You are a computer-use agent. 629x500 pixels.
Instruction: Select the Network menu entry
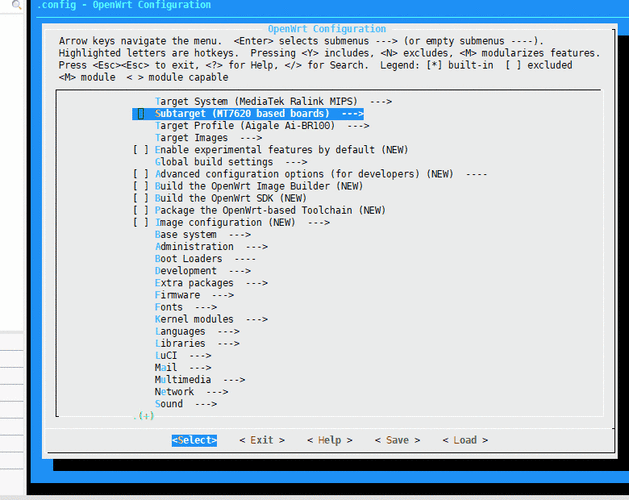point(191,391)
